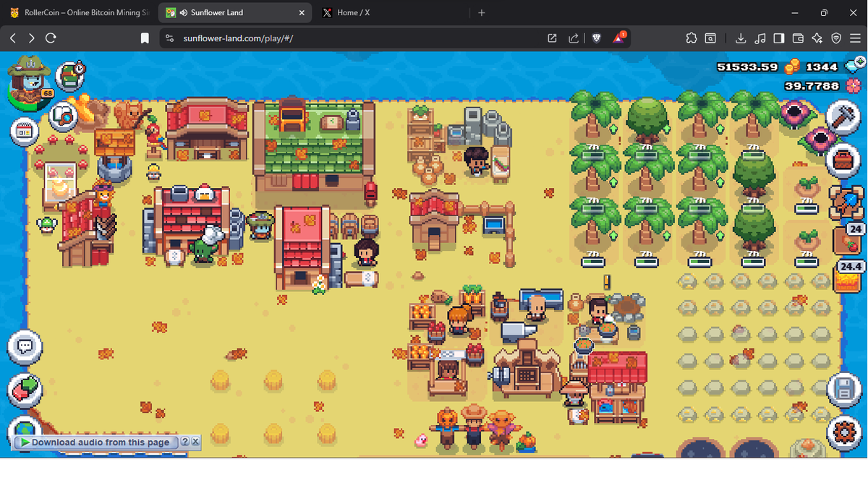Viewport: 868px width, 488px height.
Task: Close the download audio bar
Action: point(195,442)
